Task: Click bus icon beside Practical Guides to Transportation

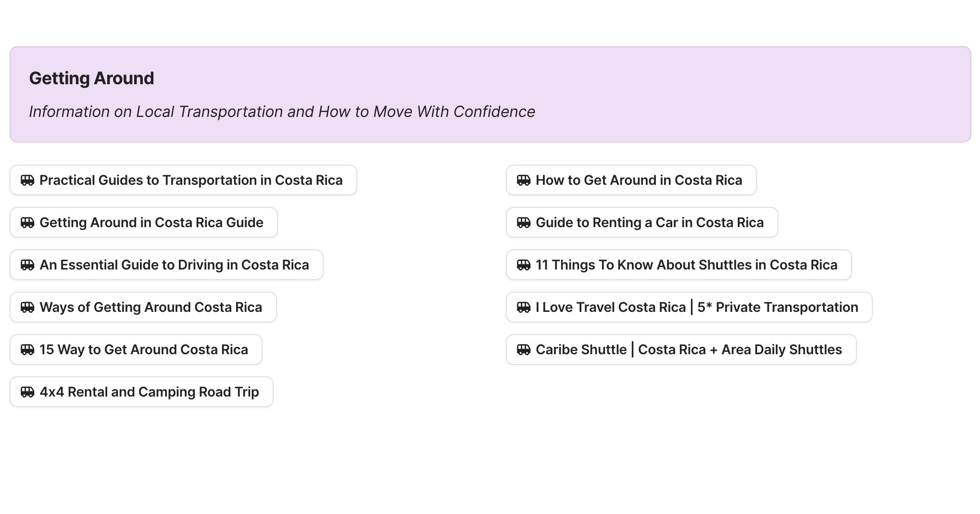Action: (x=27, y=180)
